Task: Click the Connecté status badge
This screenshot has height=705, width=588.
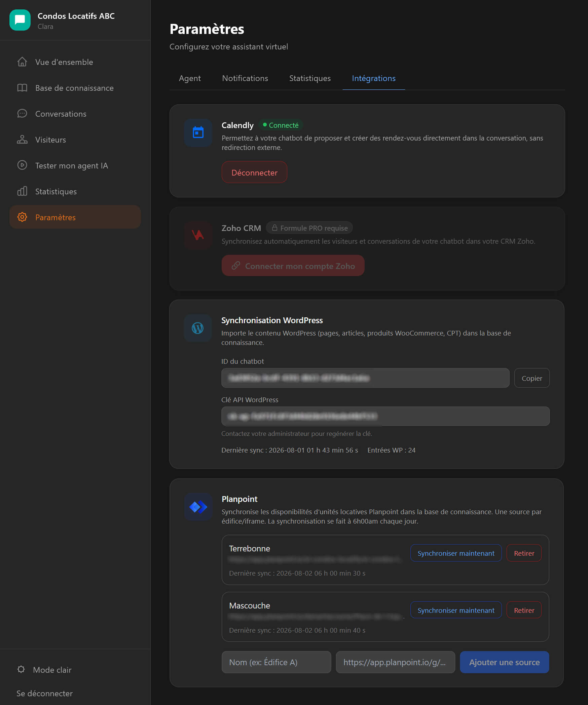Action: pyautogui.click(x=281, y=125)
